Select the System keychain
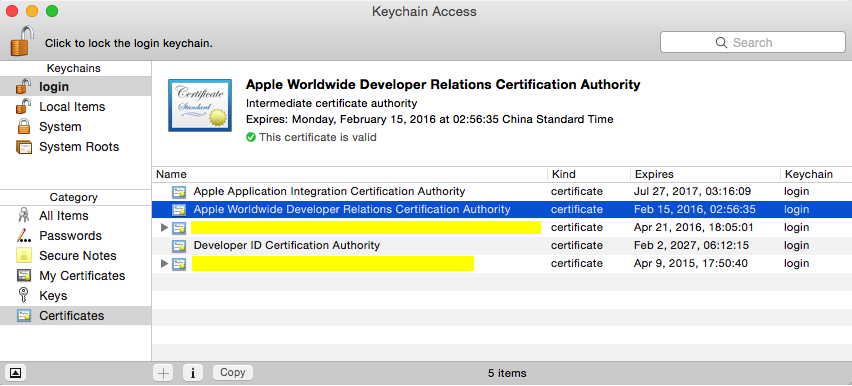This screenshot has height=386, width=852. click(76, 127)
